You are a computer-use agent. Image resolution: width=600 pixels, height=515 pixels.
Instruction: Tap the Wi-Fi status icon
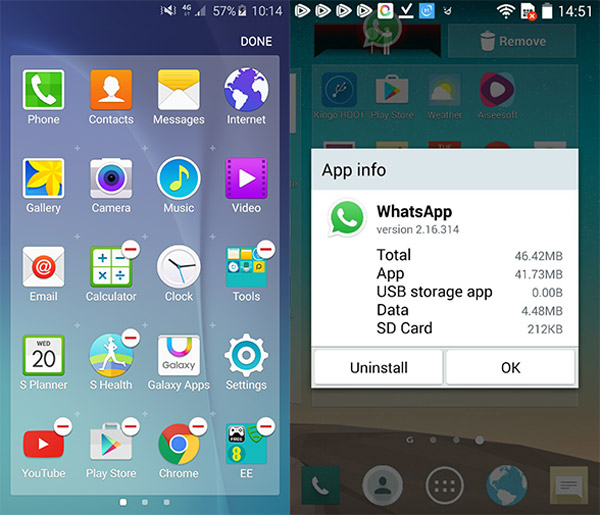click(506, 11)
